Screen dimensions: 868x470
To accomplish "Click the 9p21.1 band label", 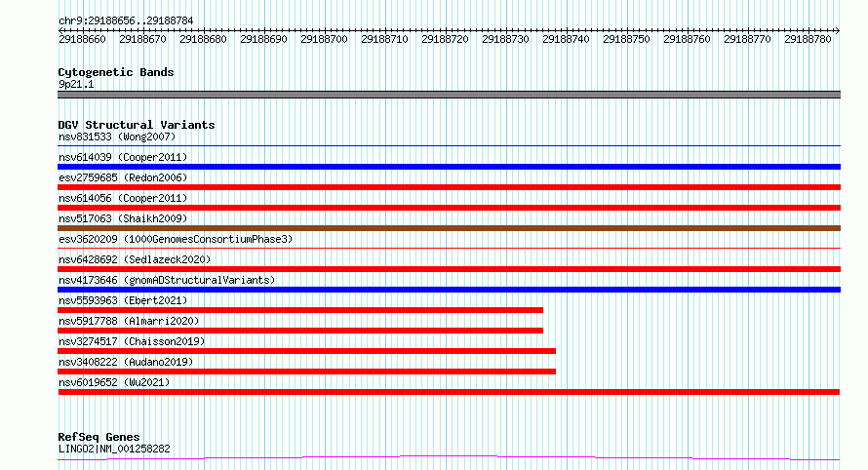I will 76,84.
